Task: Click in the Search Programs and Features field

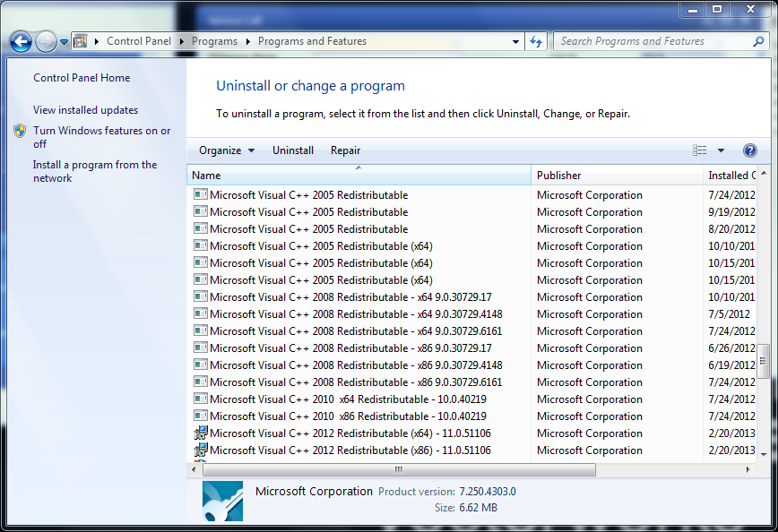Action: coord(653,41)
